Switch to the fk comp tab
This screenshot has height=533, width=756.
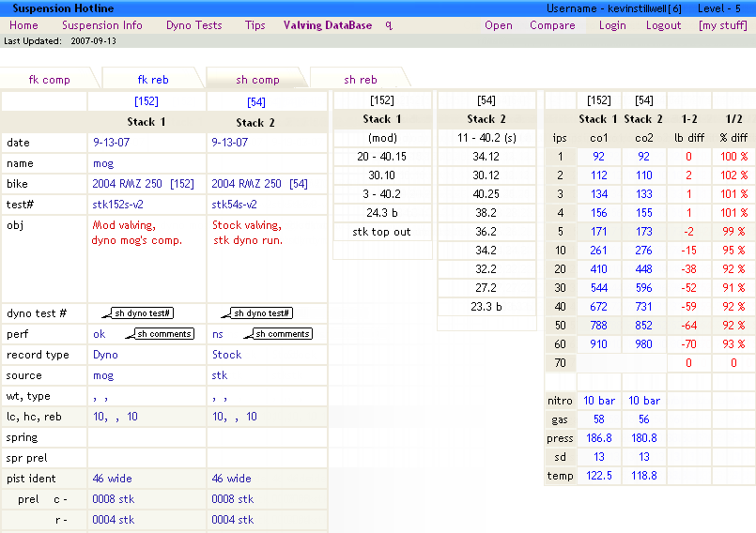click(x=49, y=80)
